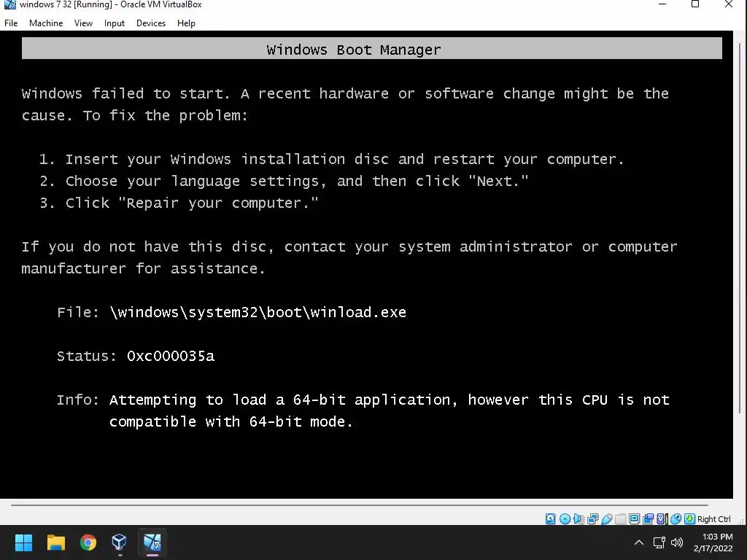Viewport: 747px width, 560px height.
Task: Open the Windows Start menu
Action: click(x=23, y=542)
